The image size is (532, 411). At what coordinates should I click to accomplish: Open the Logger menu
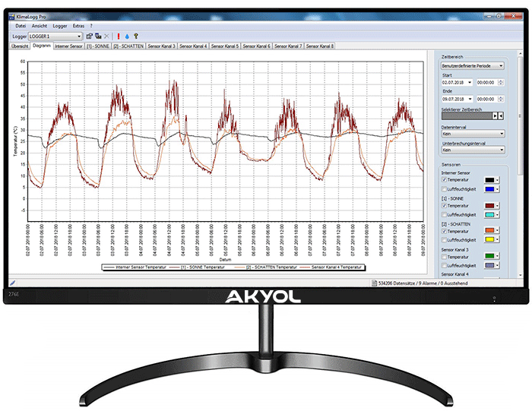(x=60, y=26)
